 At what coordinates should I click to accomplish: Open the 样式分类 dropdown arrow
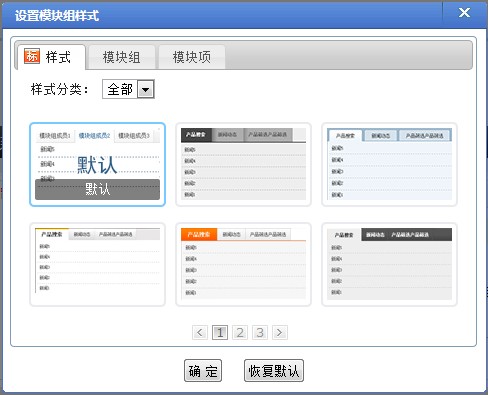146,89
